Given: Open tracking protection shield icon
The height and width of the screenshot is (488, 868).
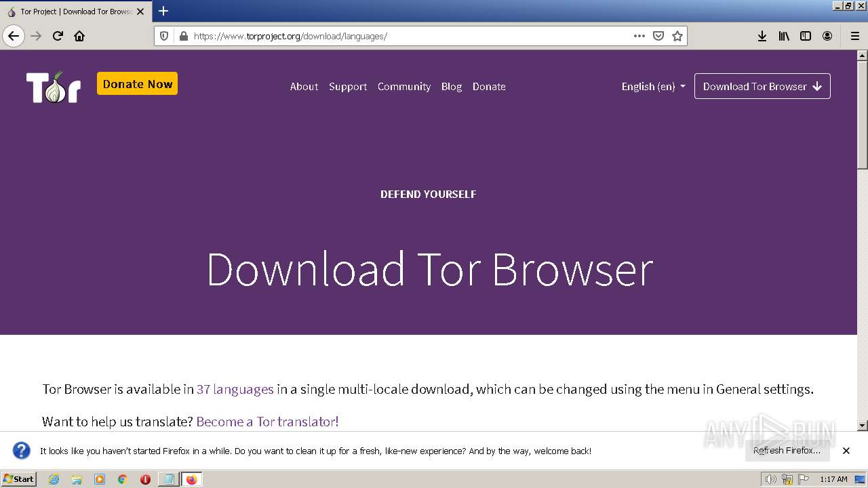Looking at the screenshot, I should click(x=164, y=36).
